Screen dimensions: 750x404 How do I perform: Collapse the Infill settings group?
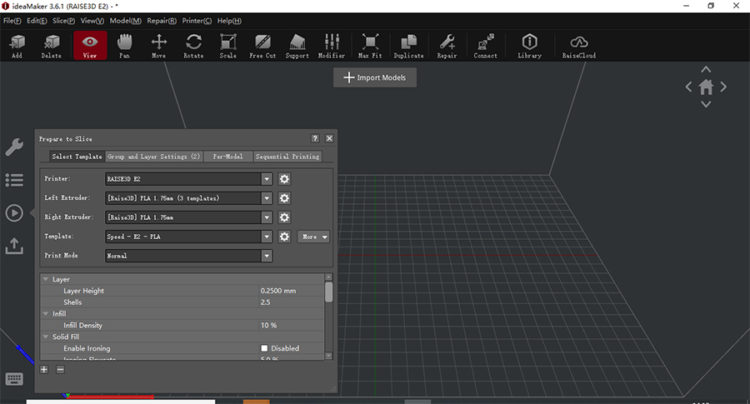click(46, 314)
